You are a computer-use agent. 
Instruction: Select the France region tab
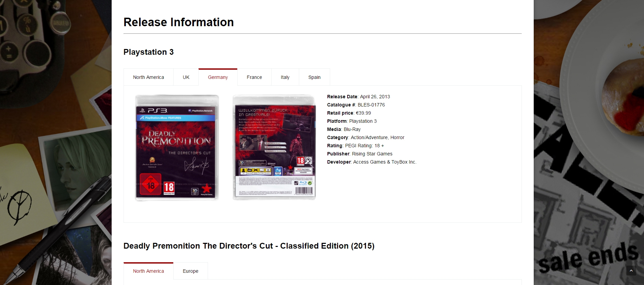[x=254, y=77]
